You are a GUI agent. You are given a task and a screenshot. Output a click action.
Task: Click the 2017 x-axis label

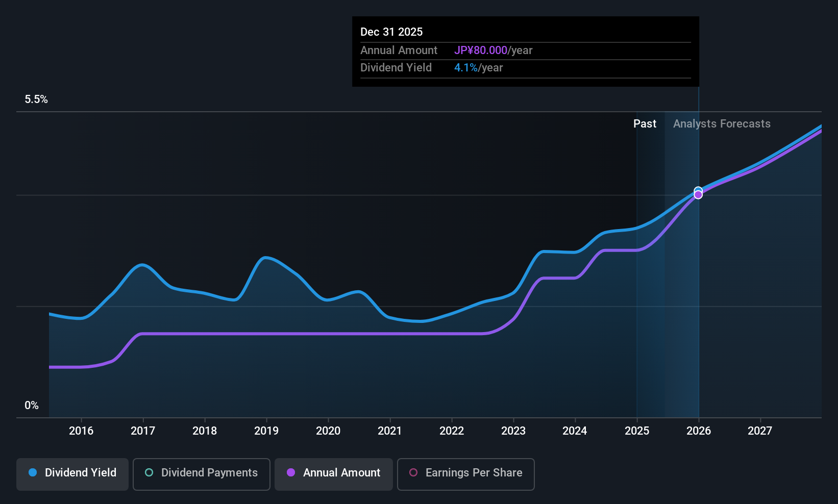(143, 431)
